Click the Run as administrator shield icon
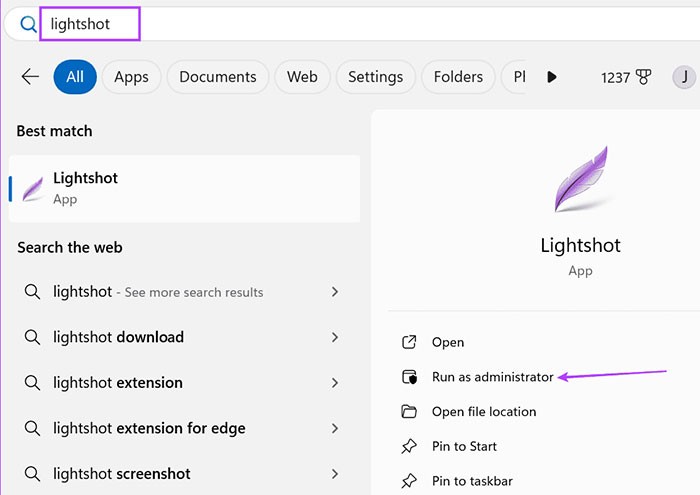The image size is (700, 495). click(408, 377)
